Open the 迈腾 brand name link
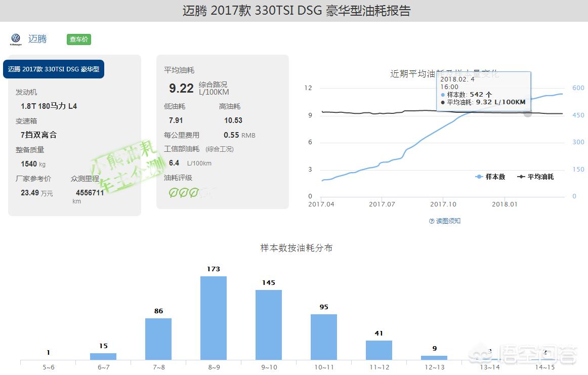Viewport: 588px width, 375px height. 36,38
